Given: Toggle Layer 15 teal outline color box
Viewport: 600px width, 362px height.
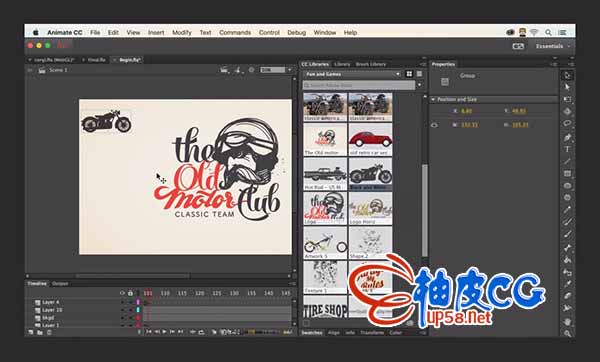Looking at the screenshot, I should coord(138,310).
